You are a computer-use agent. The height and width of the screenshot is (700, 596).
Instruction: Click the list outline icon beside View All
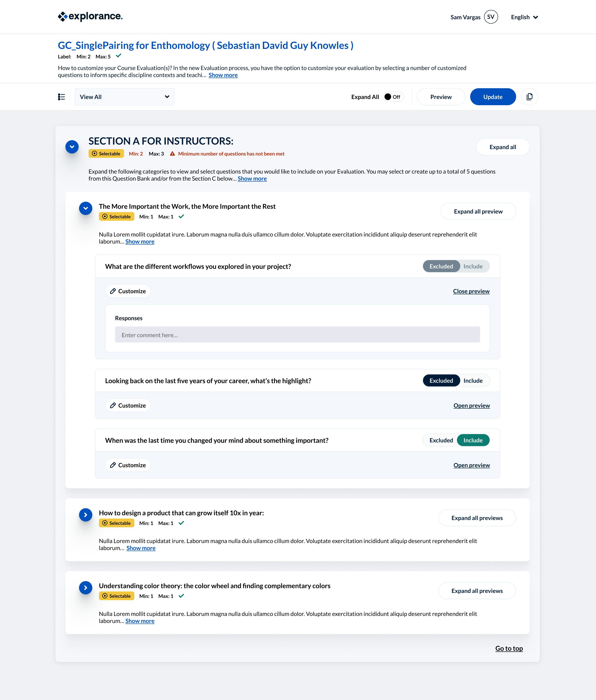(61, 97)
